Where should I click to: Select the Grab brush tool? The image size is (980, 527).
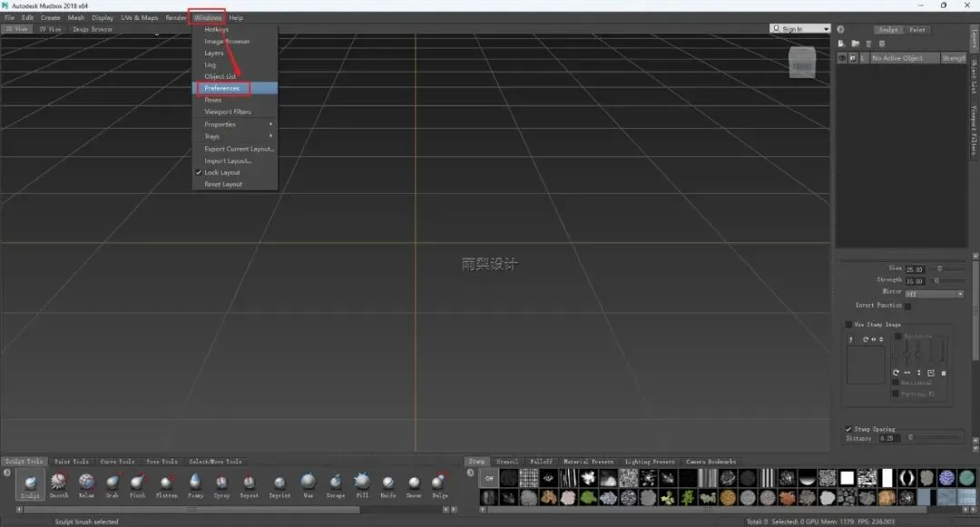pos(112,484)
